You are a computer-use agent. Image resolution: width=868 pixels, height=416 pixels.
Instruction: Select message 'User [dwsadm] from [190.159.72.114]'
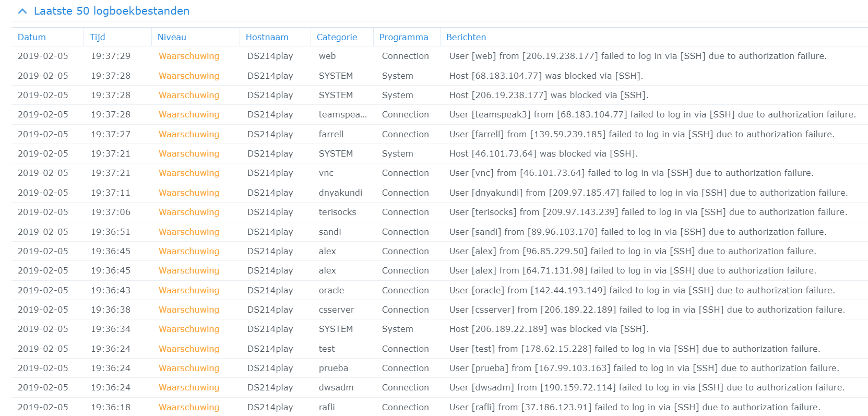coord(647,387)
